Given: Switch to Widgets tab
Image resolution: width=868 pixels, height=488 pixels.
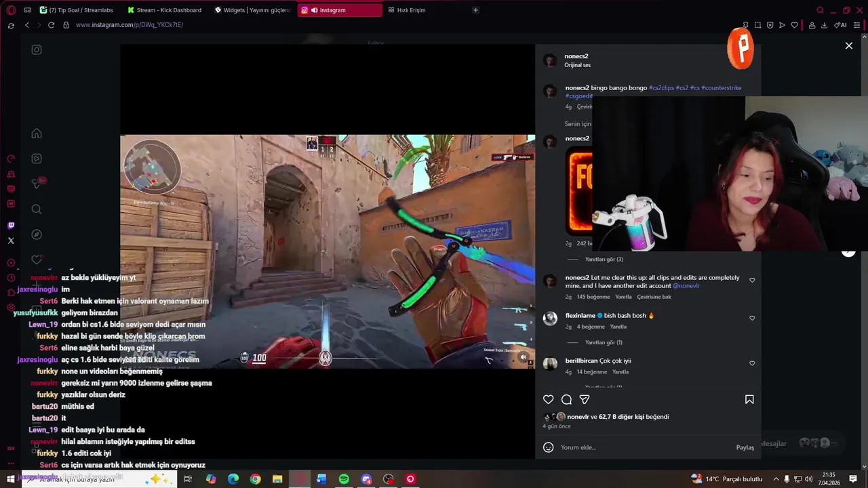Looking at the screenshot, I should click(x=252, y=10).
